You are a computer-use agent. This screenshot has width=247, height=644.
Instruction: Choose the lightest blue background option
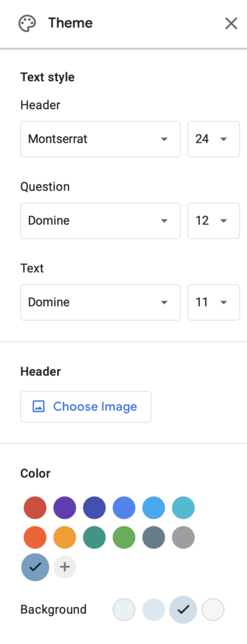124,609
